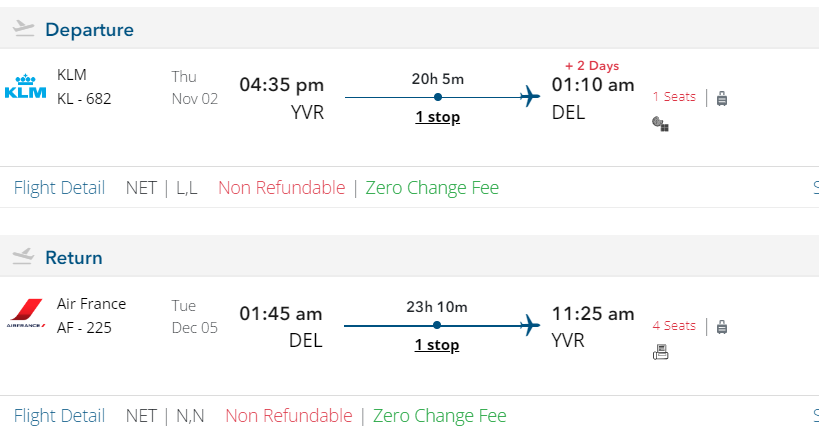Image resolution: width=819 pixels, height=427 pixels.
Task: Click Non Refundable label on return flight
Action: (288, 415)
